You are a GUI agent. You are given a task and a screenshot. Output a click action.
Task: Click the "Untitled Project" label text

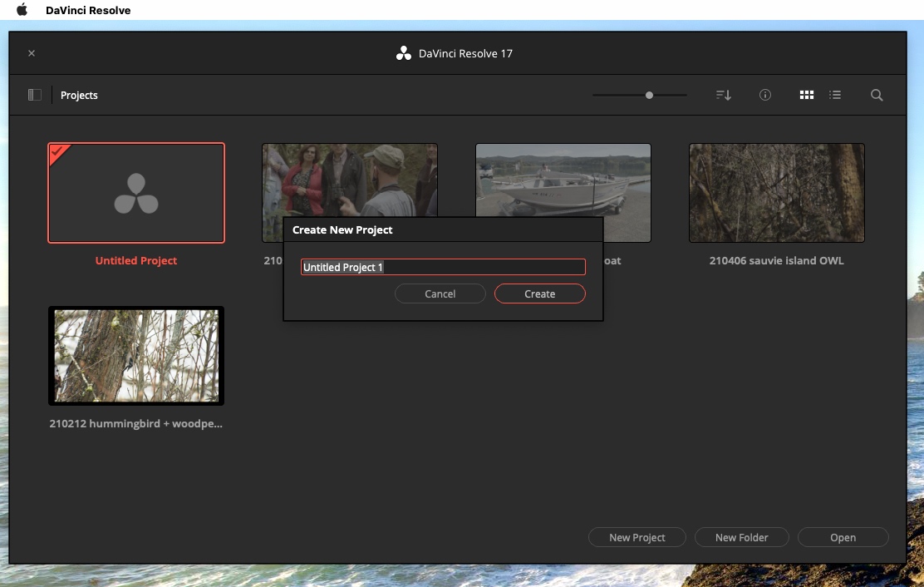coord(136,260)
